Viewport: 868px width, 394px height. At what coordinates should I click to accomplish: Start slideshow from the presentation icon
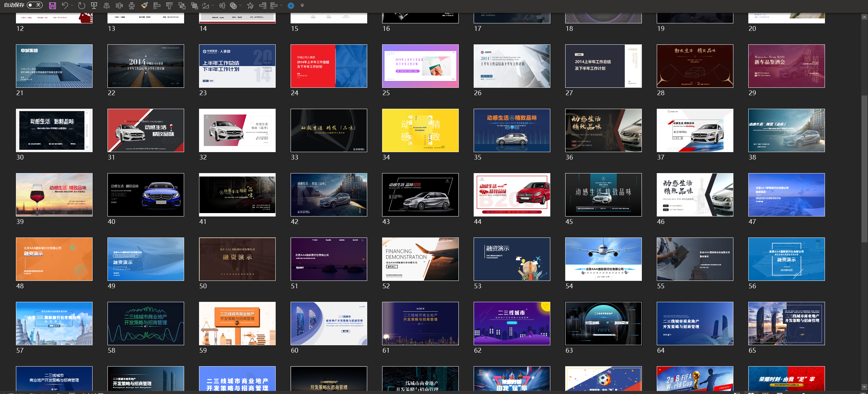(94, 5)
